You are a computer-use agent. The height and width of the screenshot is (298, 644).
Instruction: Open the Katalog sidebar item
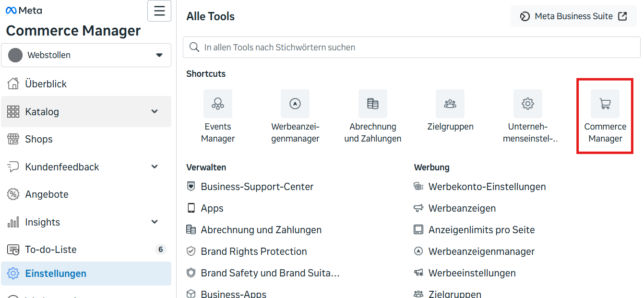coord(86,112)
